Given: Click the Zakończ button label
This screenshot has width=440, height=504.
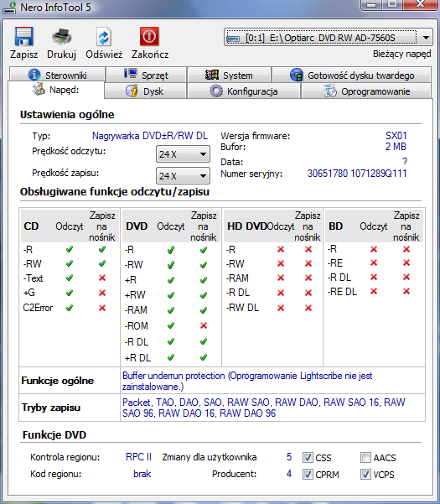Looking at the screenshot, I should [x=150, y=55].
